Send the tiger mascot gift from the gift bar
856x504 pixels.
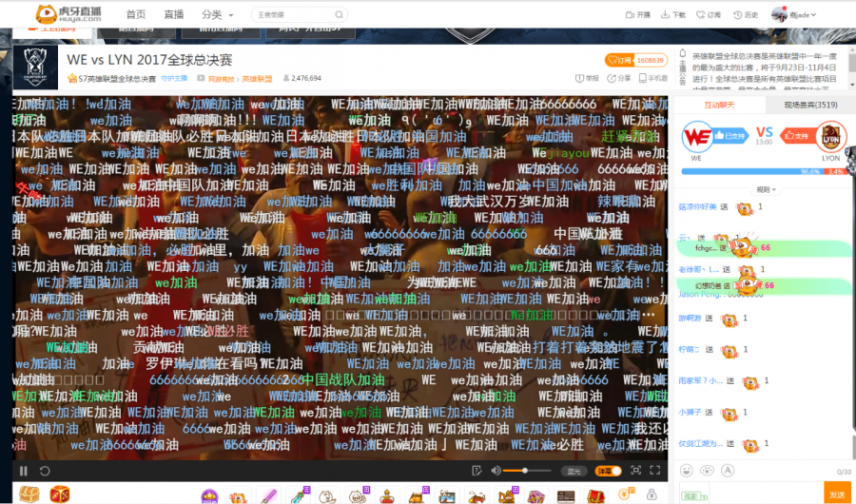pos(238,495)
